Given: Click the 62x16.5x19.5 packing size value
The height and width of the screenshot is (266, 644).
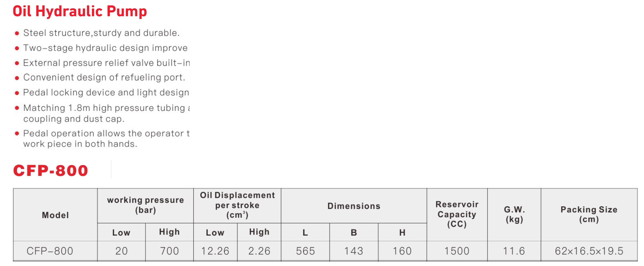Looking at the screenshot, I should coord(589,251).
